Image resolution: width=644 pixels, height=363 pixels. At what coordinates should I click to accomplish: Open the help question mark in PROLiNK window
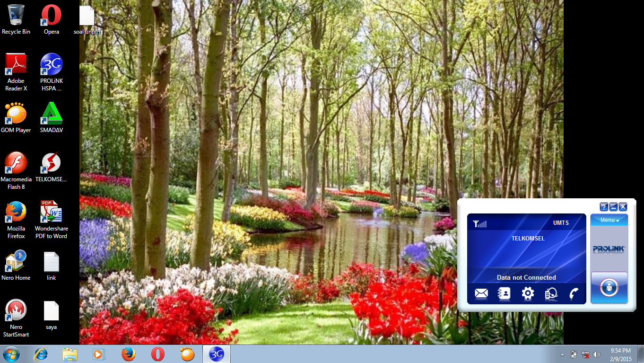(604, 207)
